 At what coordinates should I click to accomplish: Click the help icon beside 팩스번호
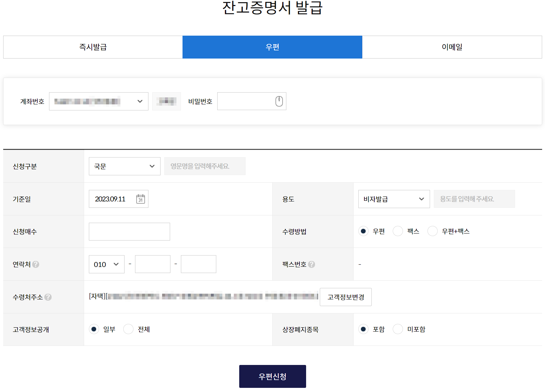pyautogui.click(x=312, y=264)
